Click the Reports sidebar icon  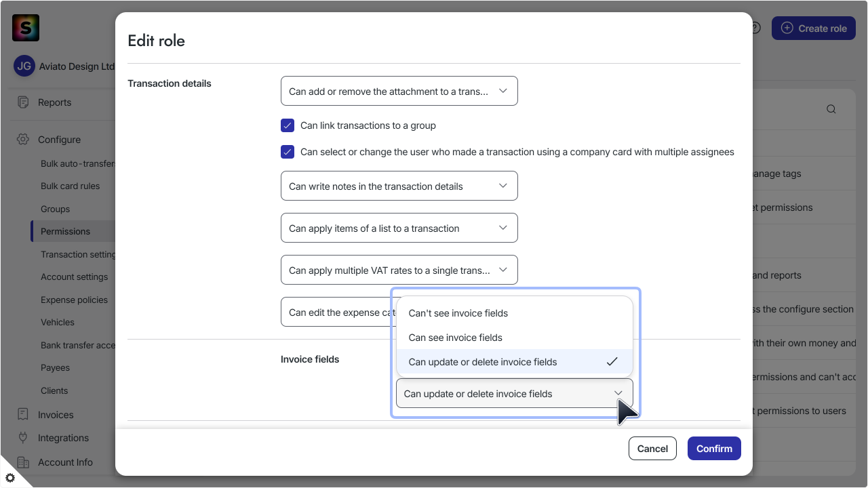click(x=23, y=102)
